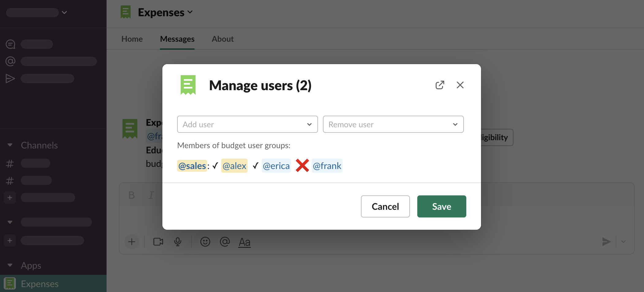Click the Cancel button
The image size is (644, 292).
(385, 206)
